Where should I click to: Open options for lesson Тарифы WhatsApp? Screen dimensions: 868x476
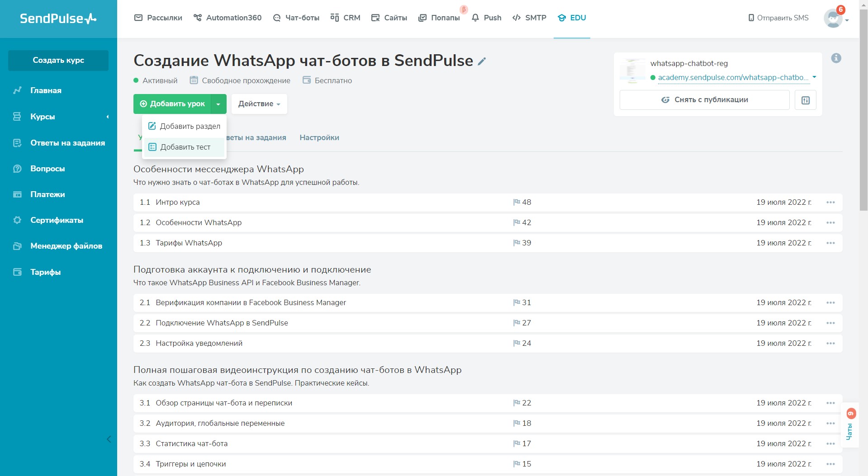coord(830,243)
